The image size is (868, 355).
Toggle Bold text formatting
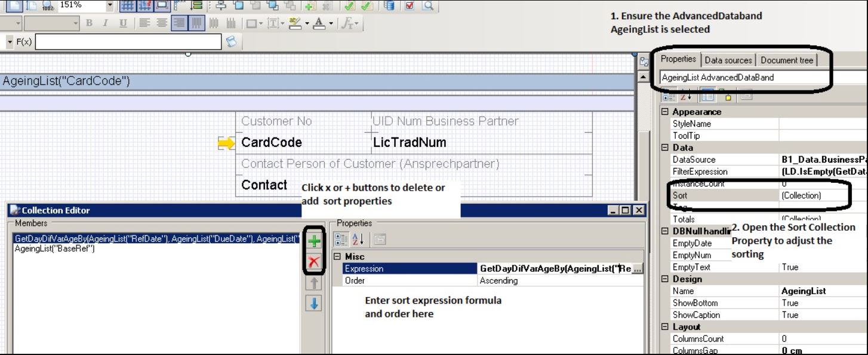point(89,23)
